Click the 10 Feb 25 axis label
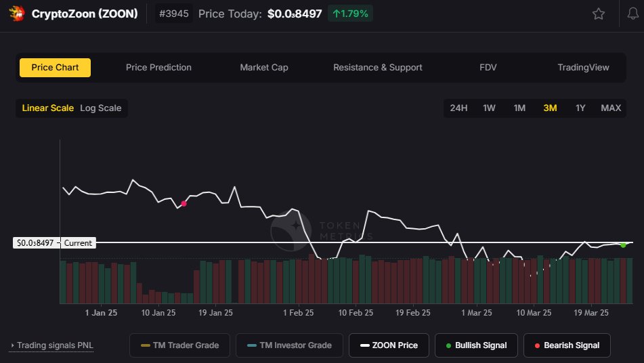Screen dimensions: 644x363 coord(356,313)
